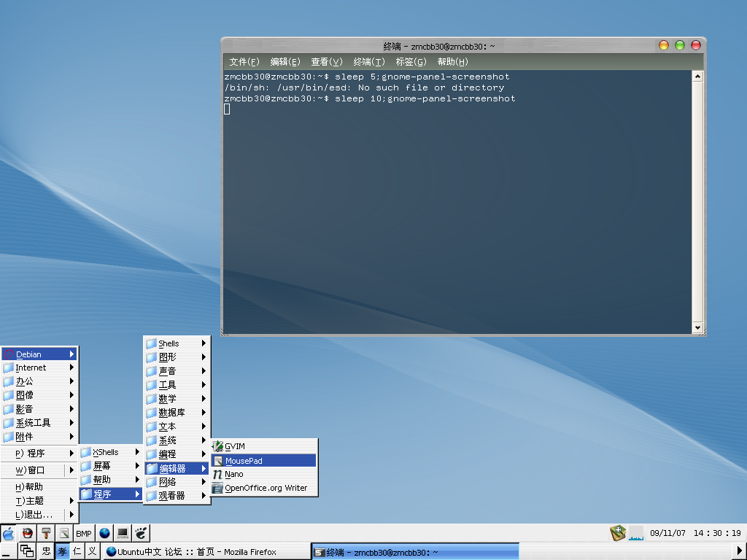The image size is (747, 560).
Task: Expand the XShells submenu arrow
Action: 137,451
